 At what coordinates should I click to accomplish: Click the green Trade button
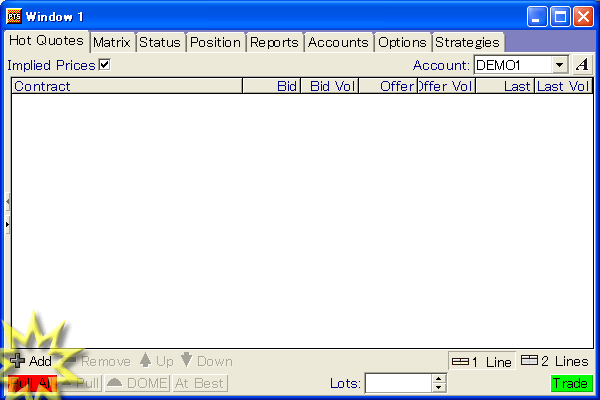[x=571, y=383]
